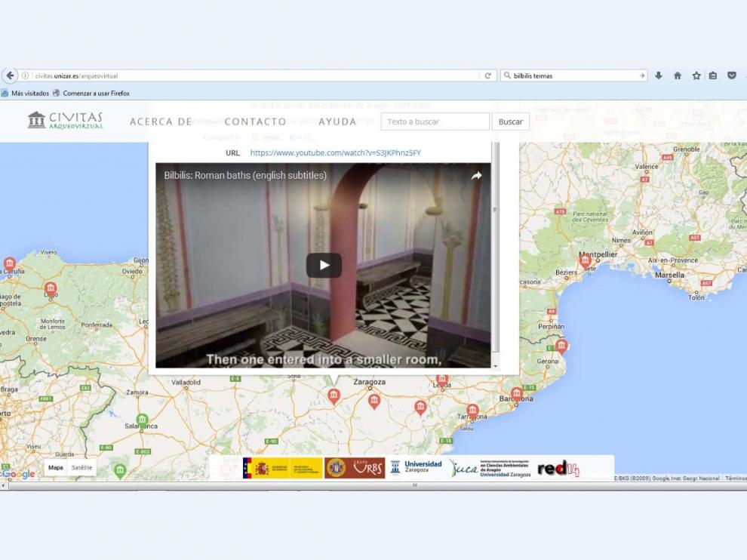Click the Bilbilis: Roman baths video title
This screenshot has height=560, width=747.
click(245, 175)
